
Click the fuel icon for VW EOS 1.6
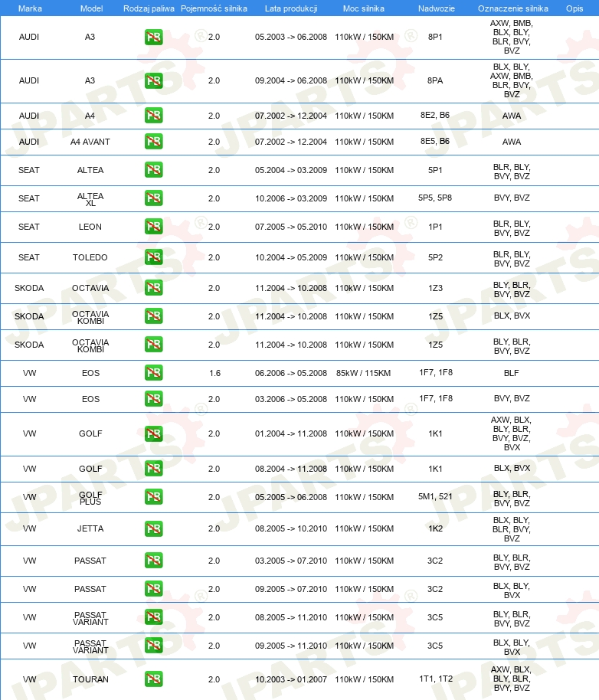(153, 372)
